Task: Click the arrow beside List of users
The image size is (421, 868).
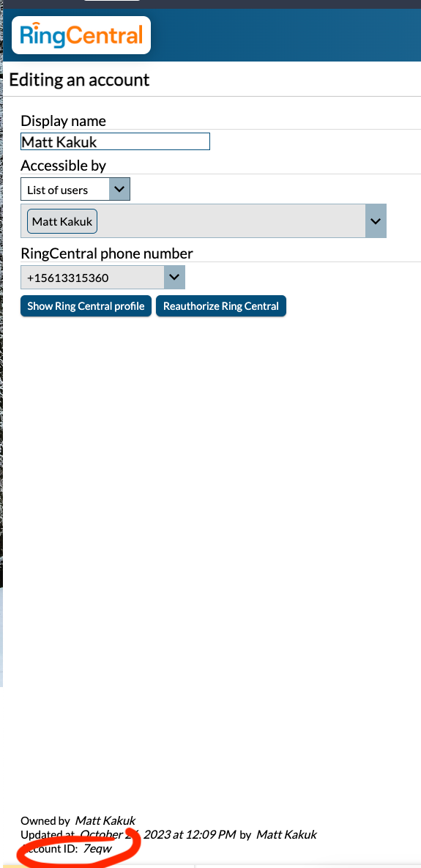Action: click(x=119, y=189)
